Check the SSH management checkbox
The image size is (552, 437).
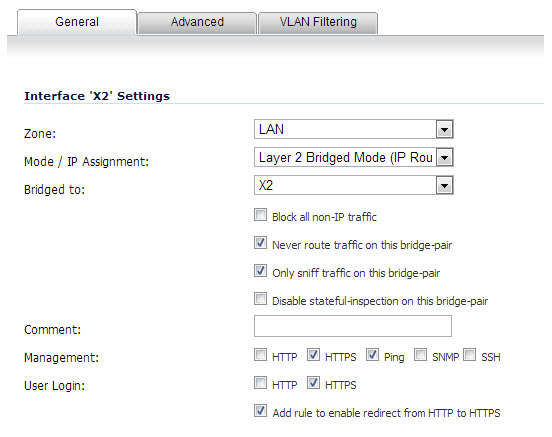coord(470,355)
